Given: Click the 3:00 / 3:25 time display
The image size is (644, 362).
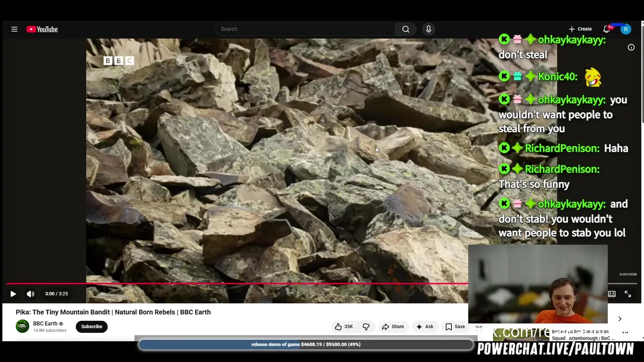Looking at the screenshot, I should point(56,294).
